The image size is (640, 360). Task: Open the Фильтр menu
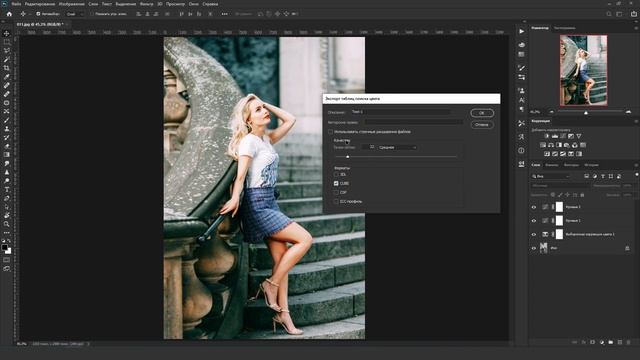(x=146, y=4)
